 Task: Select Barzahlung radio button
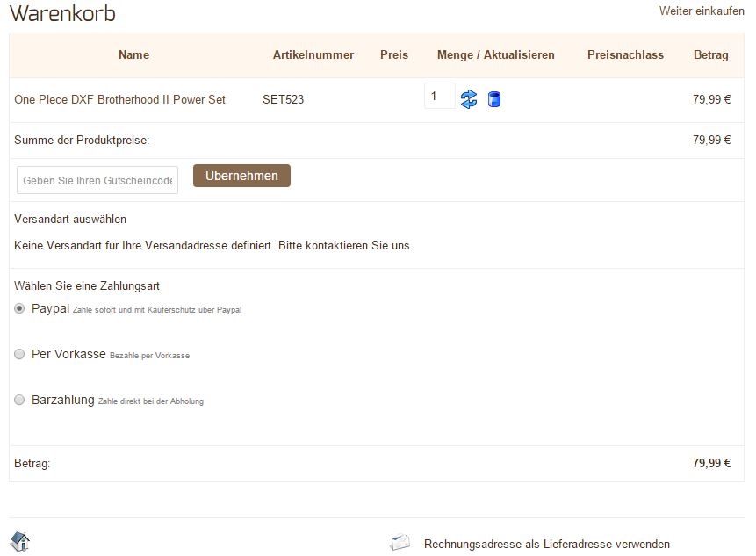pyautogui.click(x=19, y=400)
